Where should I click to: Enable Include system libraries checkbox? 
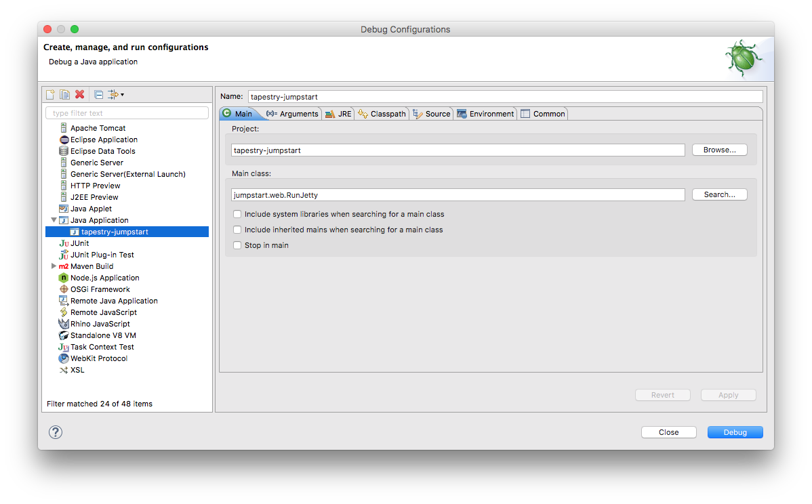click(x=237, y=214)
